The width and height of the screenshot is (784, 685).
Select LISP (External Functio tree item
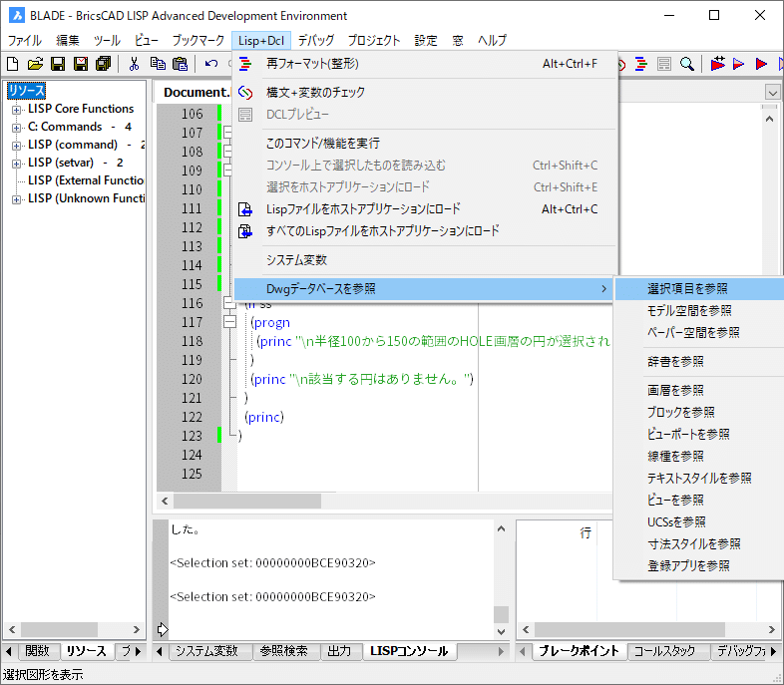(86, 180)
